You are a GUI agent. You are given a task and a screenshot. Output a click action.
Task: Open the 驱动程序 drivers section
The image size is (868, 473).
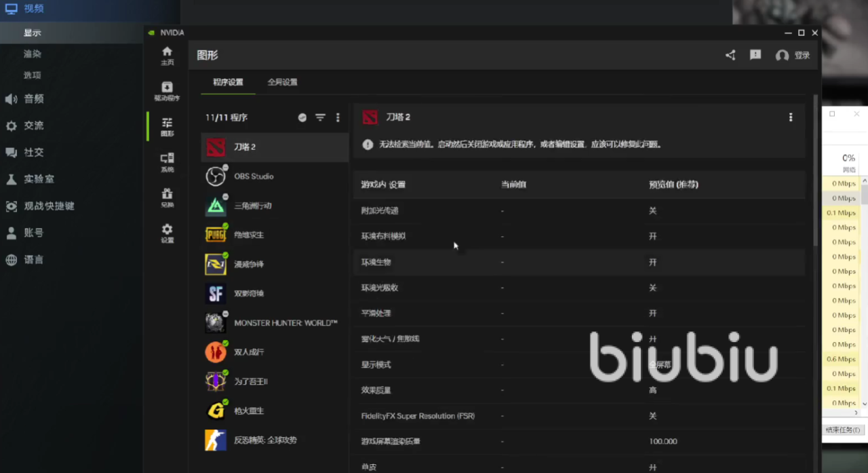(x=167, y=91)
